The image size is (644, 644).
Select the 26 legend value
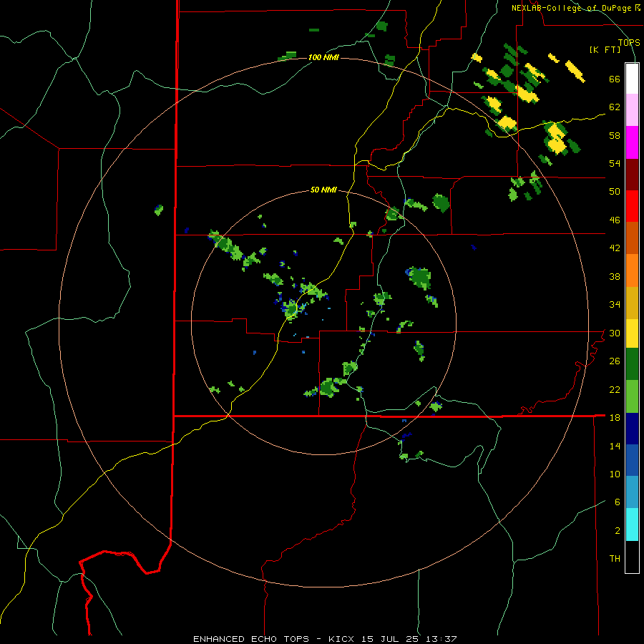[x=615, y=361]
